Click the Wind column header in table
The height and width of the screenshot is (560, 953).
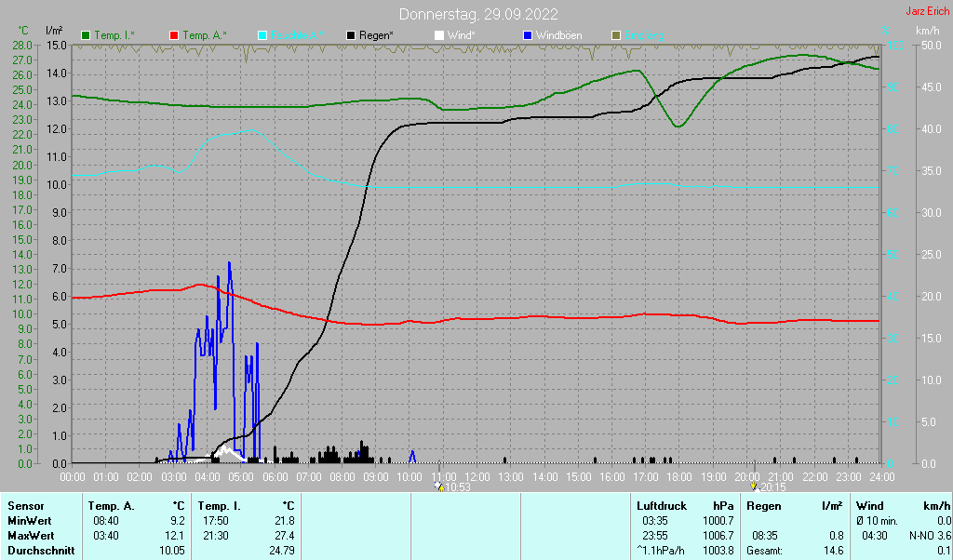tap(869, 506)
